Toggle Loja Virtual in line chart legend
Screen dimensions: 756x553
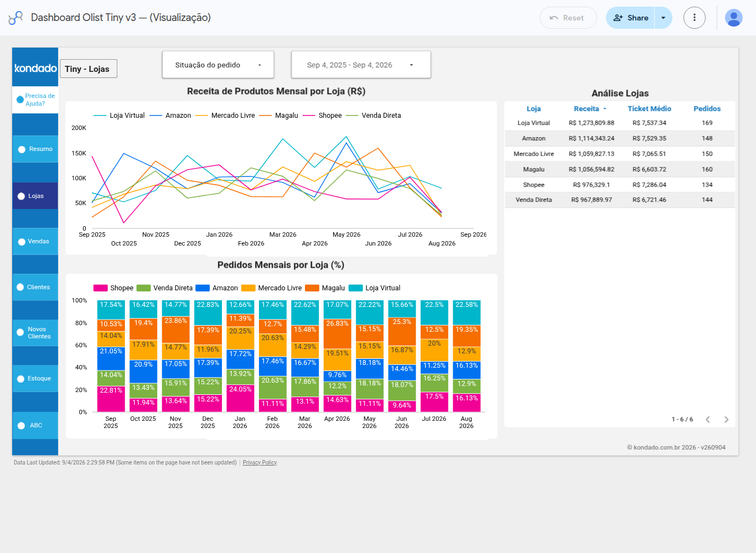point(119,116)
